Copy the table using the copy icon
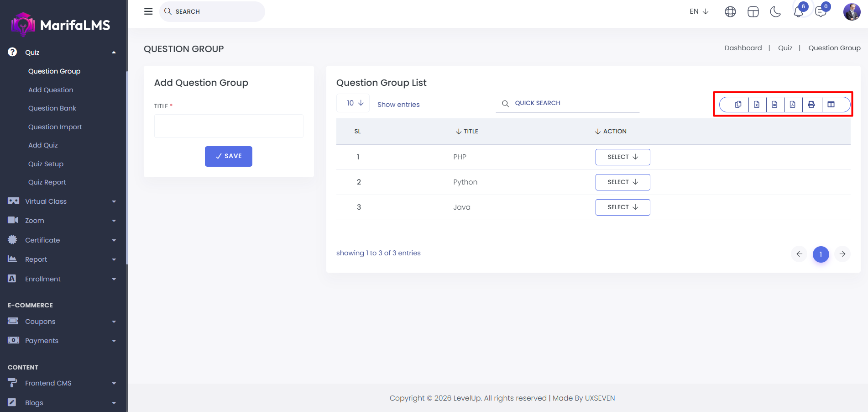This screenshot has height=412, width=868. click(738, 105)
